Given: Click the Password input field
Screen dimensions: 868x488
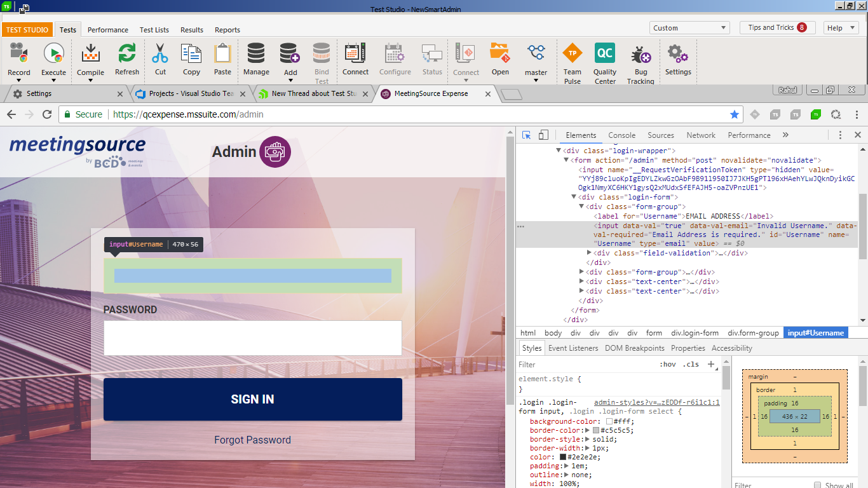Looking at the screenshot, I should point(252,337).
